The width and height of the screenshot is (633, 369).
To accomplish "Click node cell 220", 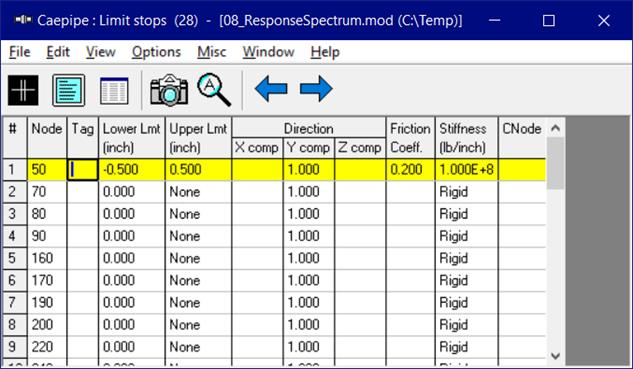I will 47,347.
